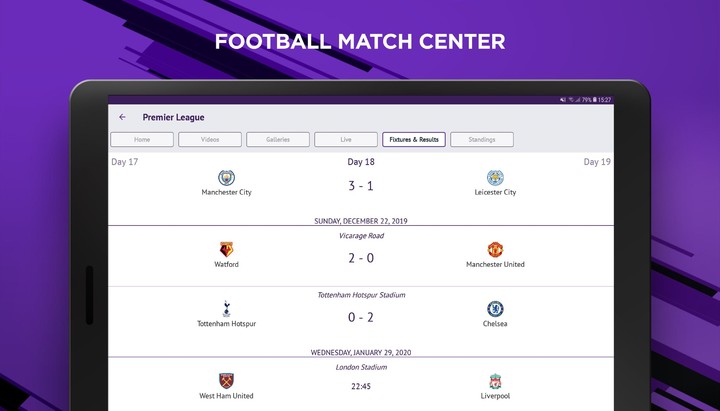Open the Liverpool club crest
The width and height of the screenshot is (720, 411).
[495, 381]
